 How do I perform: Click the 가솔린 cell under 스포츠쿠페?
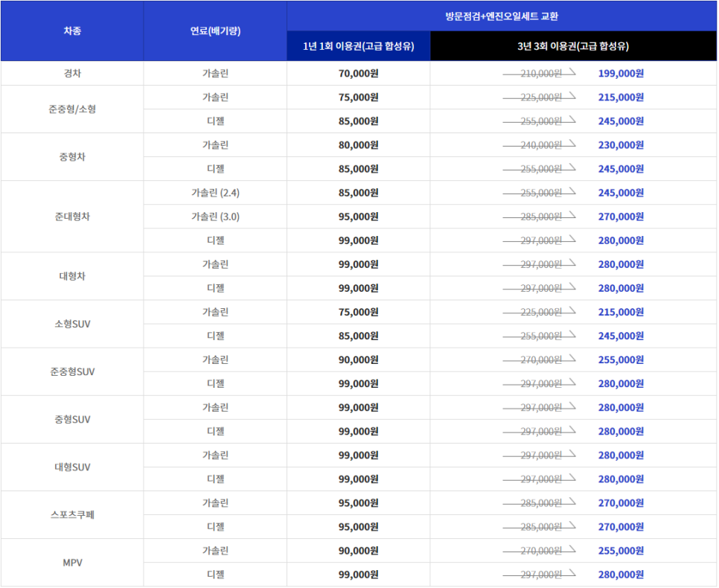(x=215, y=502)
